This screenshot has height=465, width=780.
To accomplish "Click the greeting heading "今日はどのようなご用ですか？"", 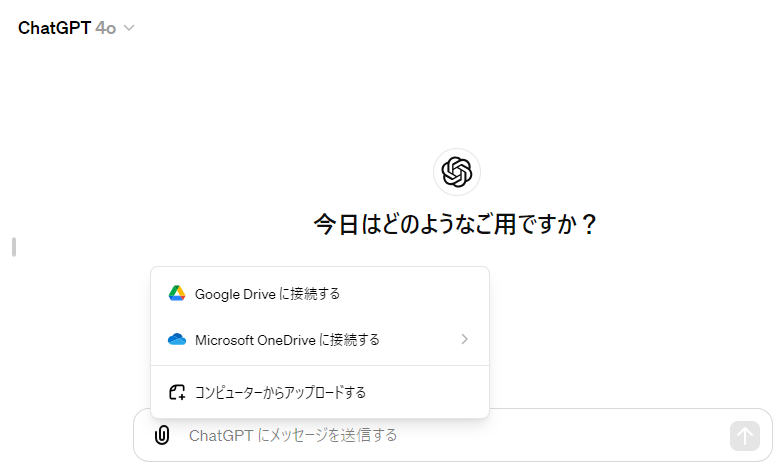I will [456, 223].
